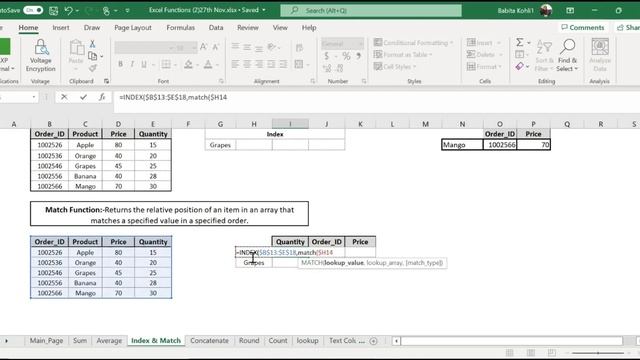
Task: Click the Cut scissors icon
Action: pyautogui.click(x=93, y=44)
